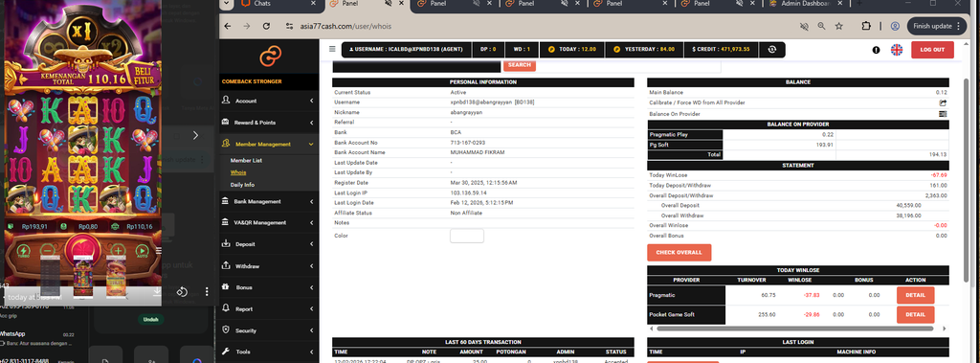
Task: Click the YESTERDAY : 84.00 header item
Action: pyautogui.click(x=644, y=50)
